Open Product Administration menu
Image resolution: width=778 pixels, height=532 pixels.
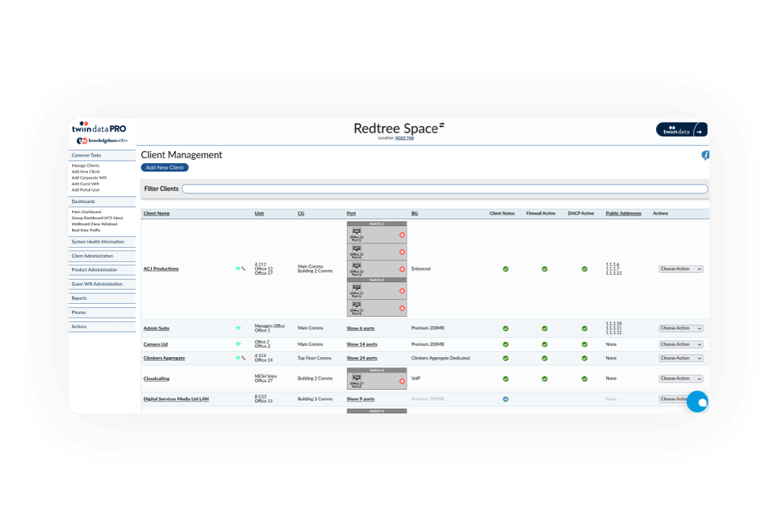tap(102, 270)
